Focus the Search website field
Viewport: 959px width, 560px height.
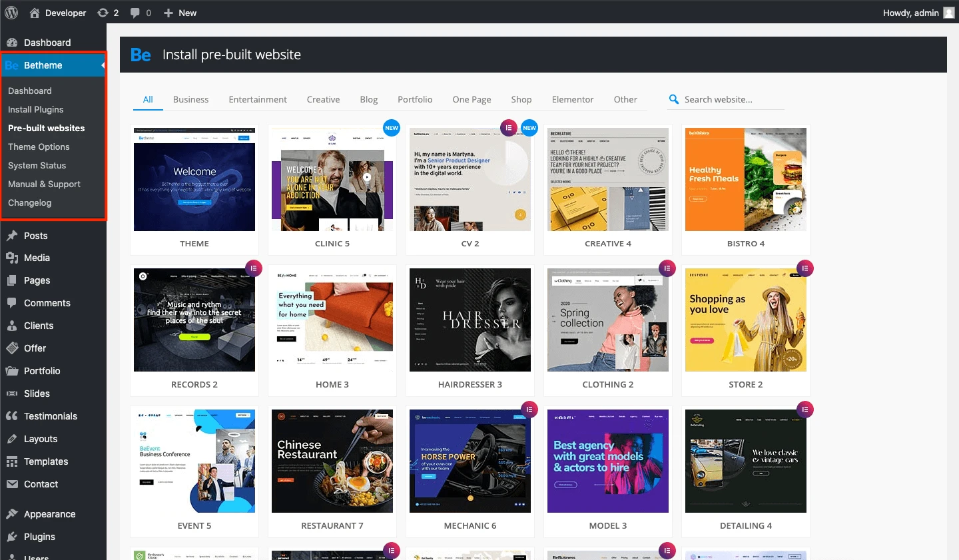point(733,99)
